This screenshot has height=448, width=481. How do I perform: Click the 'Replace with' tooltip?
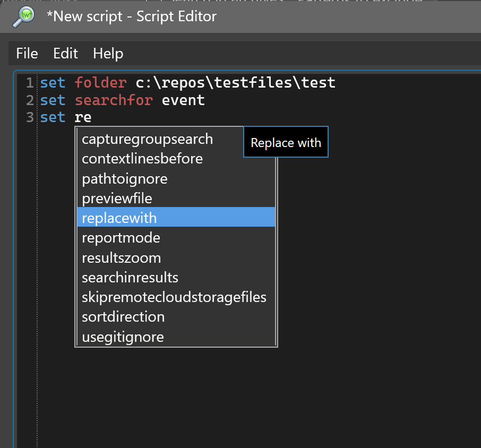286,142
